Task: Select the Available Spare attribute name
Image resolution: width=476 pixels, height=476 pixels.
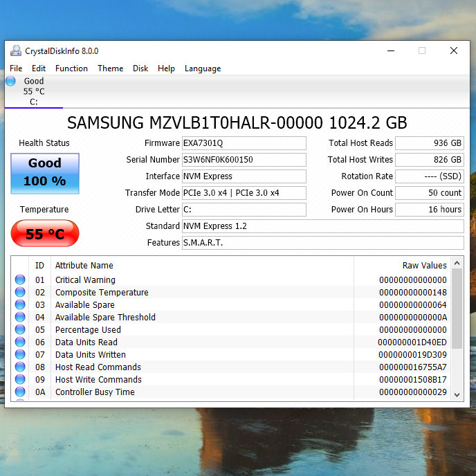Action: point(84,305)
